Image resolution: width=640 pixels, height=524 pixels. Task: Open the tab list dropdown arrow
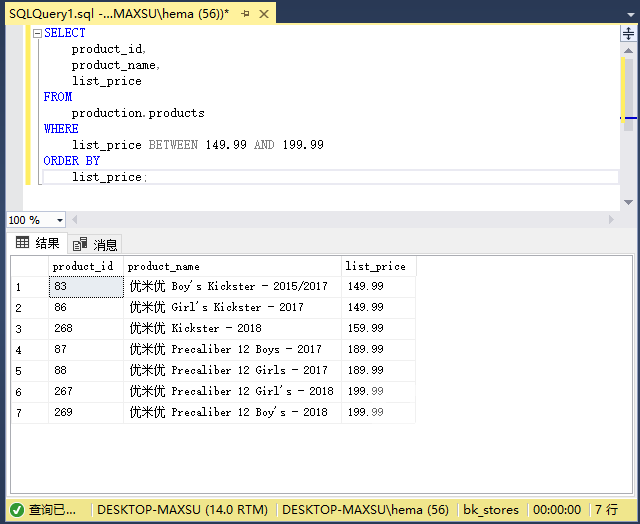631,15
